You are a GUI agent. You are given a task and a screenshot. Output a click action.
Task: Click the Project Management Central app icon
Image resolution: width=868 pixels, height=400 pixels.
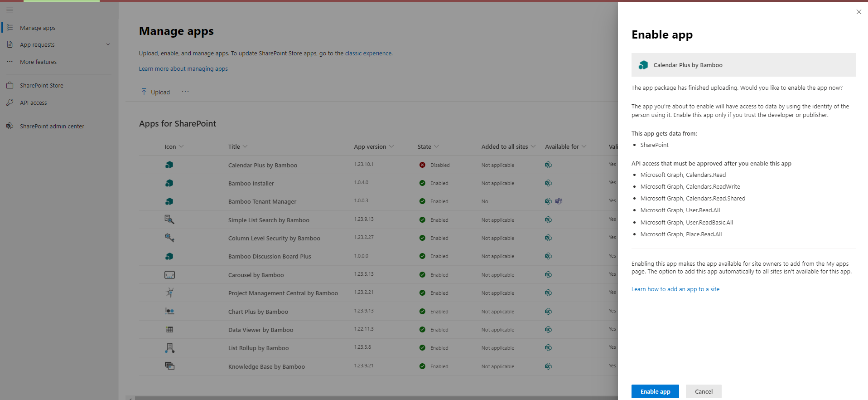coord(169,293)
